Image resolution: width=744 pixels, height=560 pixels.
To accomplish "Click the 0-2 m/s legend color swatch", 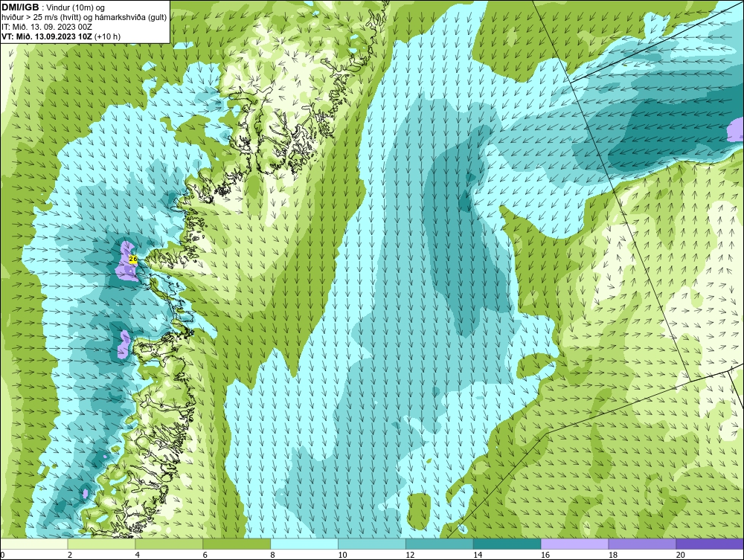I will (x=34, y=544).
